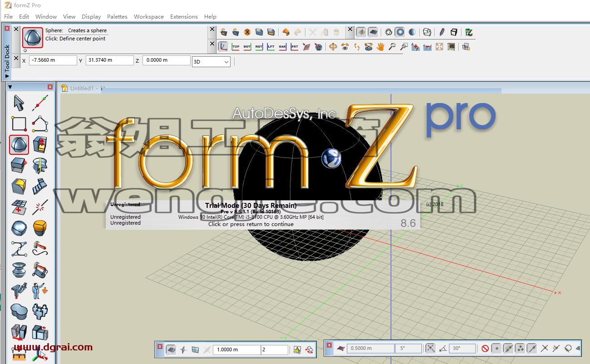Select the Z-shaped curve edit tool

pos(19,249)
